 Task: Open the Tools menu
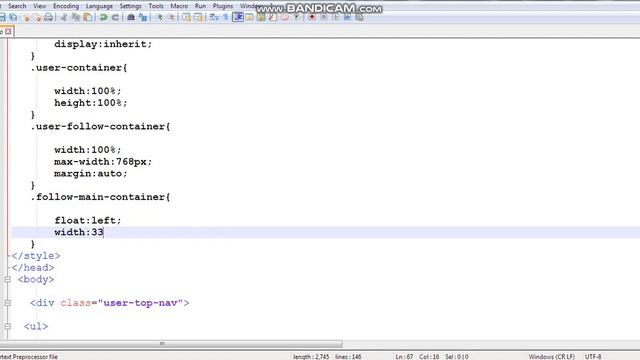pyautogui.click(x=156, y=6)
